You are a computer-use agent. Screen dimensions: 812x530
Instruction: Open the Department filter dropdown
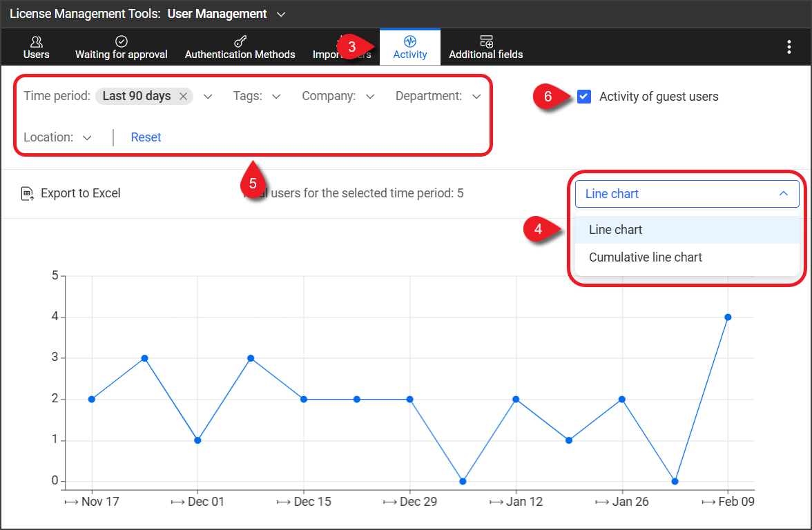(476, 97)
